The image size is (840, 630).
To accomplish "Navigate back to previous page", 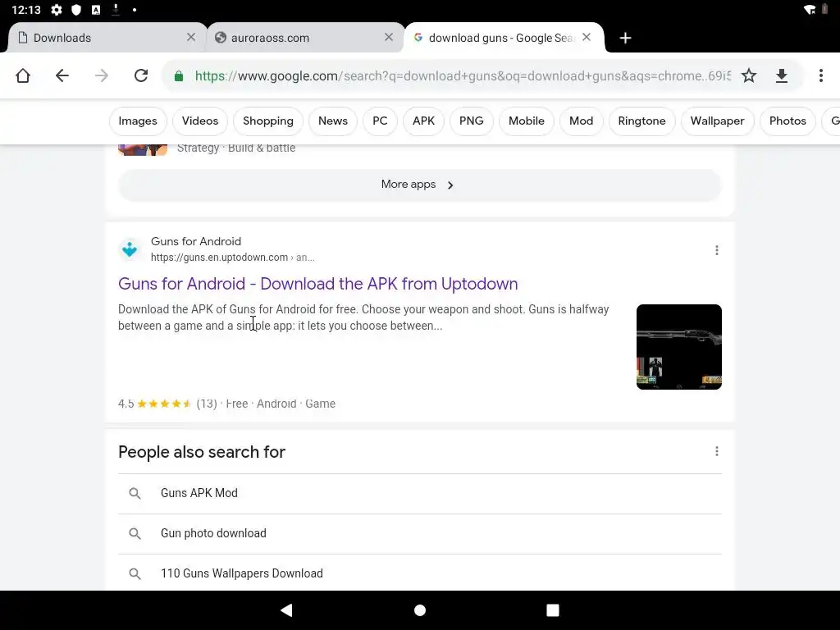I will pyautogui.click(x=62, y=75).
